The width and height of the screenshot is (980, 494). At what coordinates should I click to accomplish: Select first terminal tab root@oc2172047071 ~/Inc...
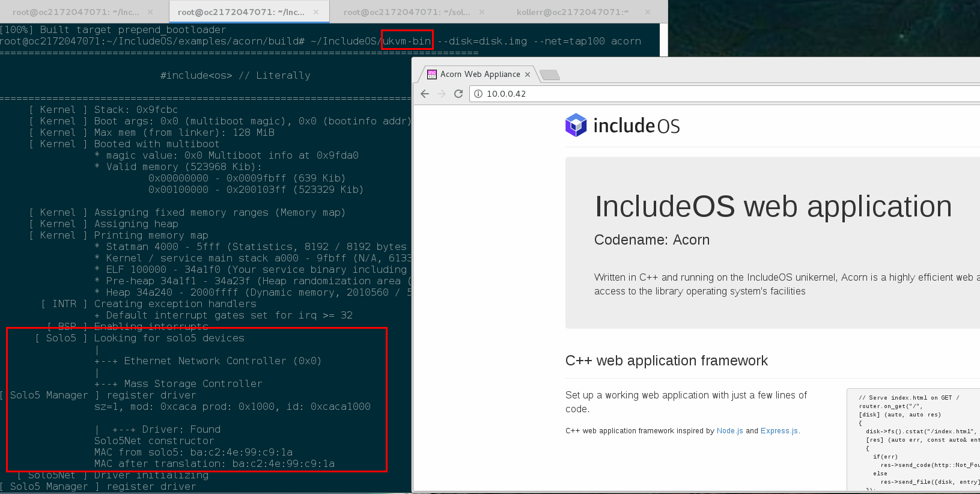click(75, 12)
